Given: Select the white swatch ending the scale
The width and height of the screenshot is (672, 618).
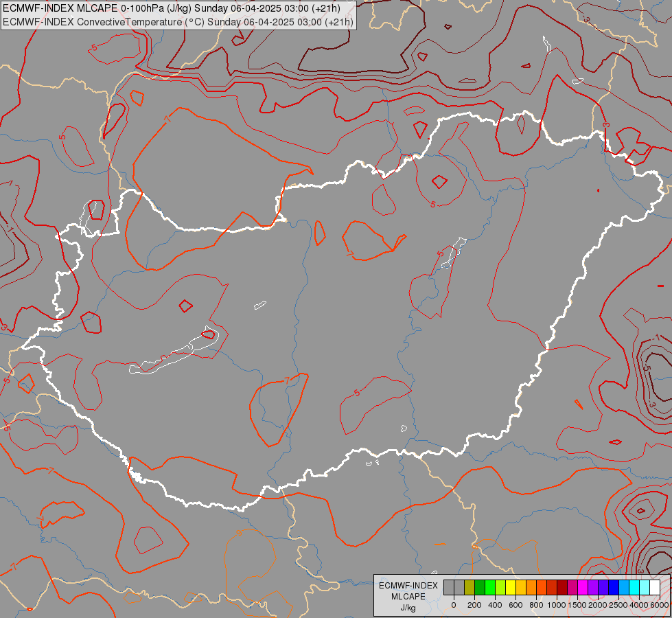Looking at the screenshot, I should 655,588.
